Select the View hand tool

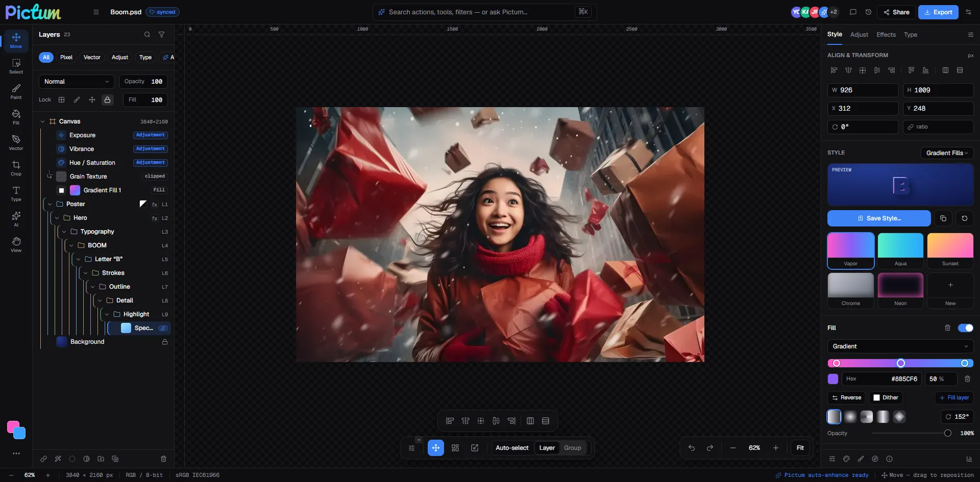tap(16, 244)
